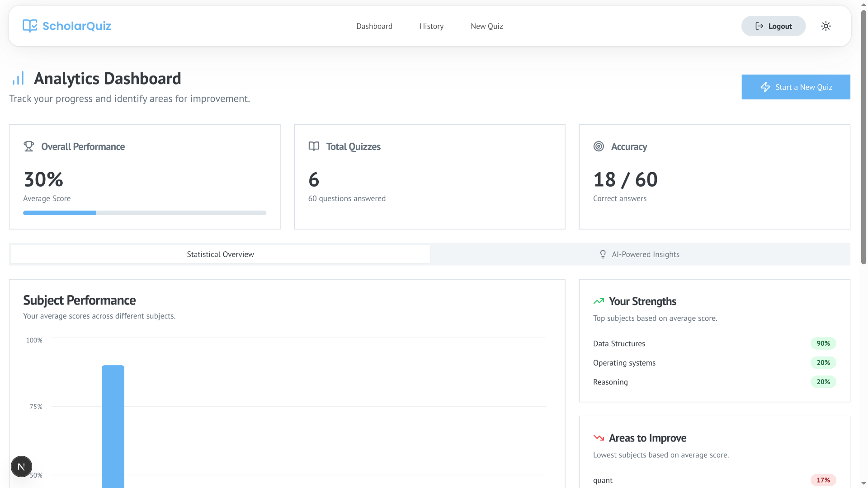Switch to the AI-Powered Insights tab
The width and height of the screenshot is (868, 488).
click(639, 254)
